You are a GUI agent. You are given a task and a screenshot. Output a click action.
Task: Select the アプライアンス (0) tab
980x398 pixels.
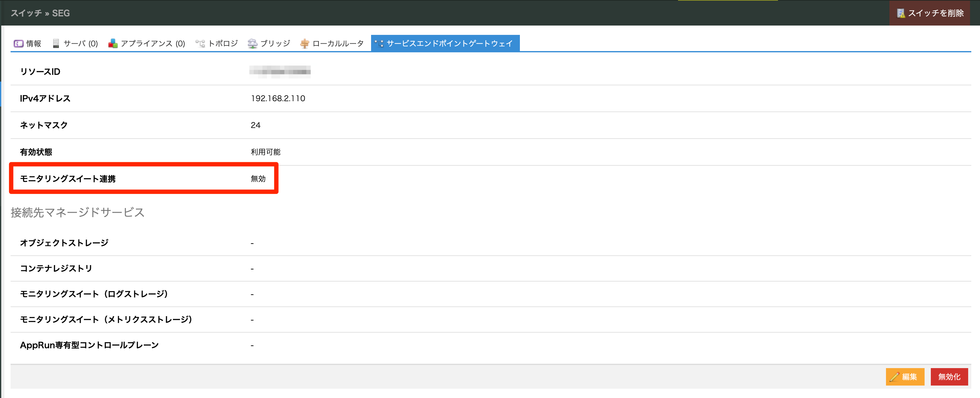click(x=153, y=43)
